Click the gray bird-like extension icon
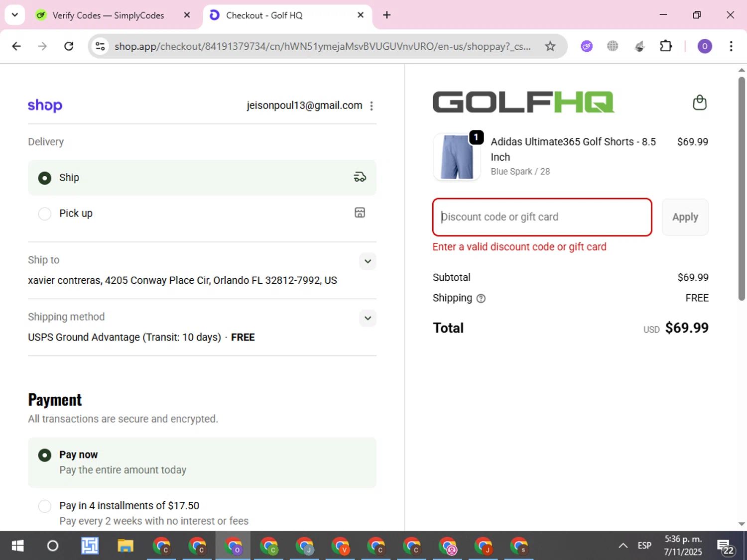The image size is (747, 560). [x=639, y=46]
